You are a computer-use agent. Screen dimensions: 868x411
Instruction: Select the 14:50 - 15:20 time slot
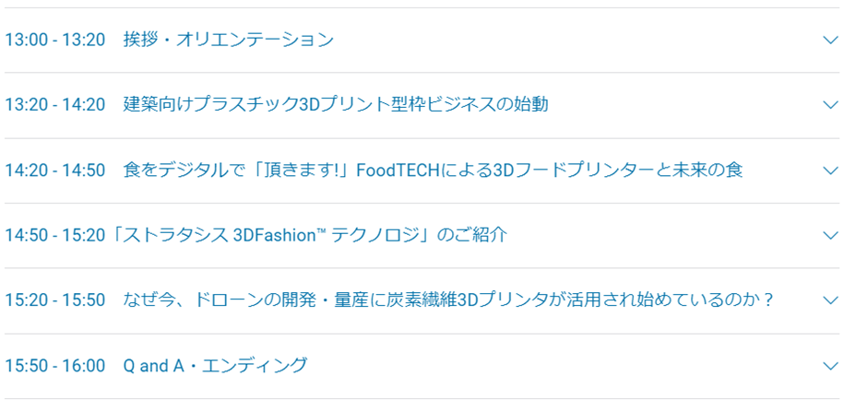[54, 235]
